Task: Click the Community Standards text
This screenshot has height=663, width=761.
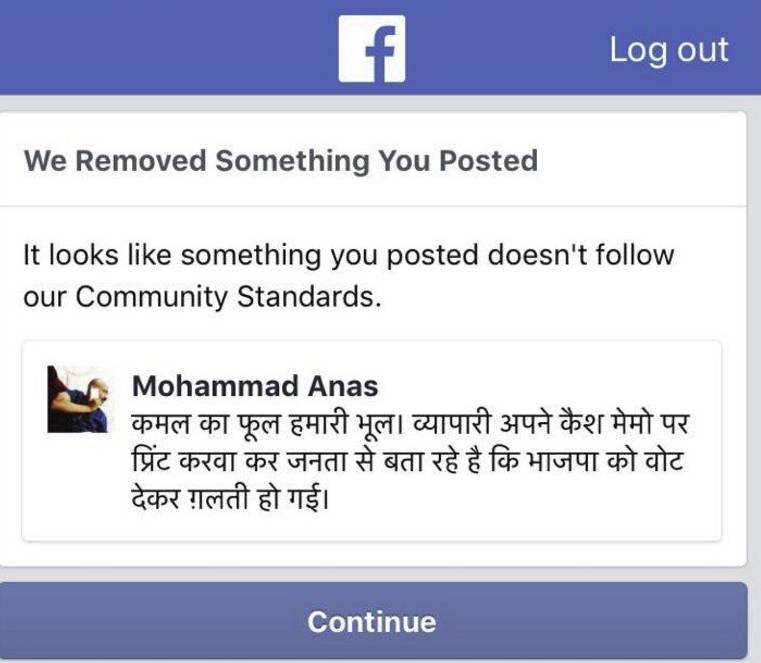Action: (228, 297)
